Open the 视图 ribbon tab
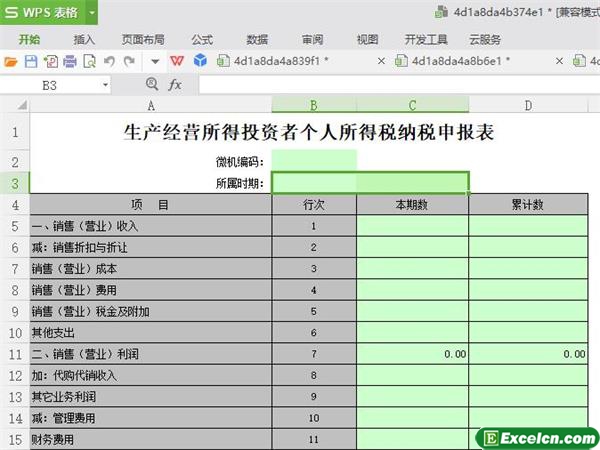This screenshot has width=600, height=450. (368, 39)
